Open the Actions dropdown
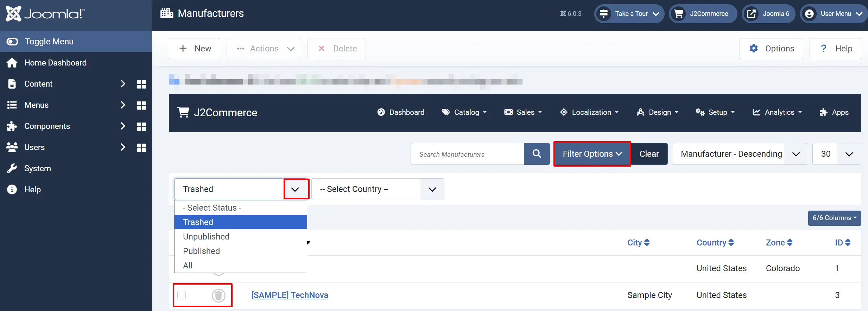 tap(264, 49)
